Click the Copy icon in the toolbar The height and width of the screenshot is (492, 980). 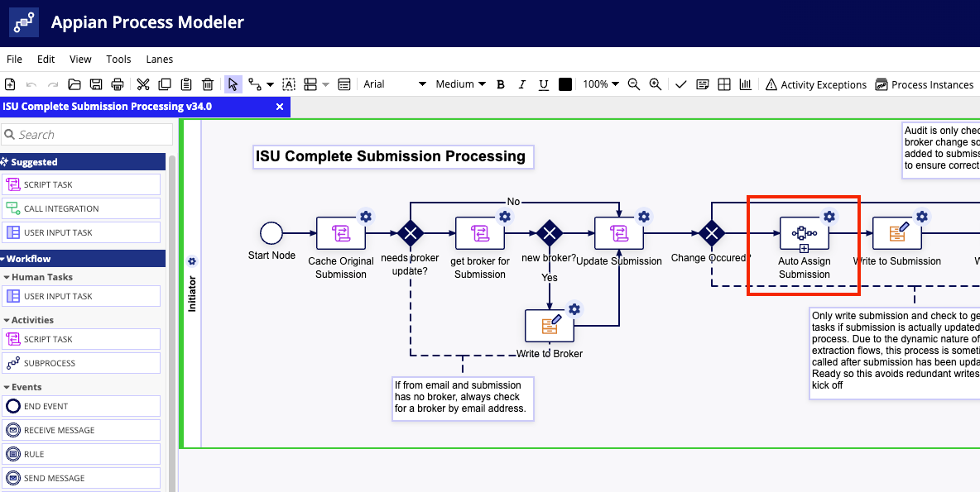point(165,84)
